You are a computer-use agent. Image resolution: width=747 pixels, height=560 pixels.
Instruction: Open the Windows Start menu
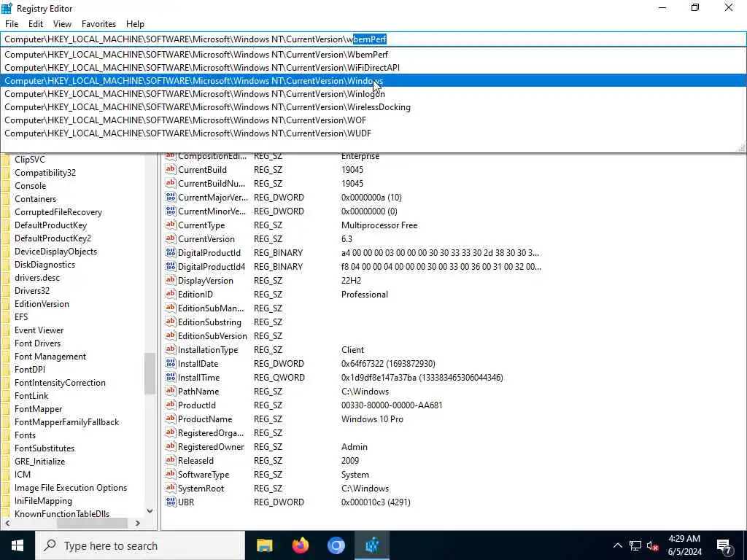[x=18, y=545]
